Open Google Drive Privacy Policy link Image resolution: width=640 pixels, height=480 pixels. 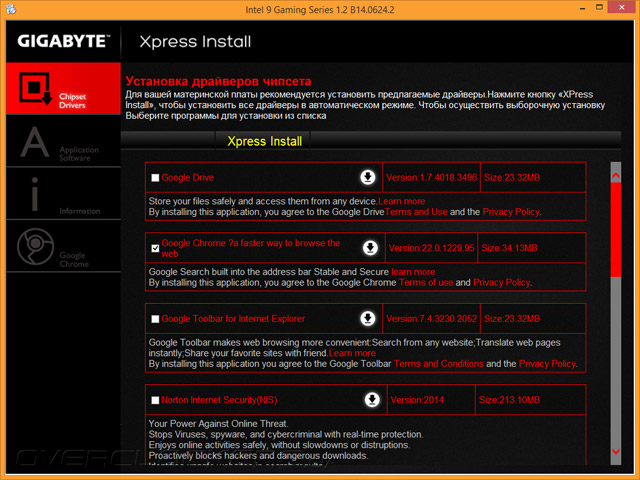511,212
